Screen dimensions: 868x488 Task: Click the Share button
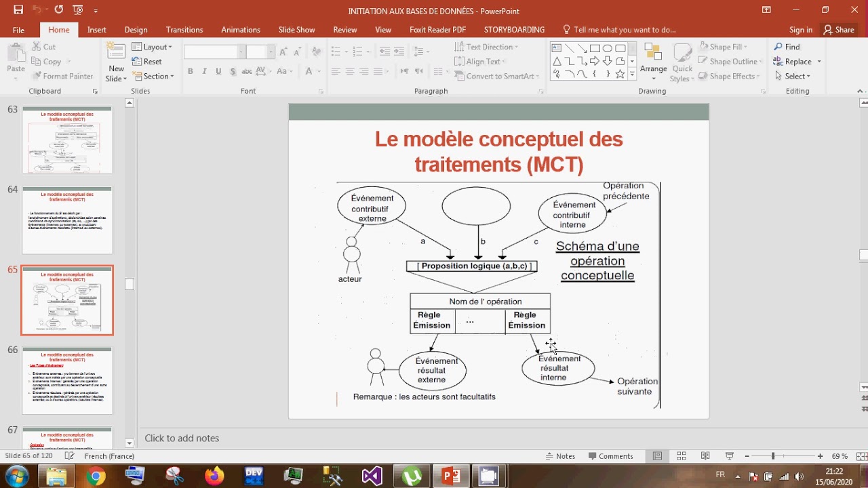(x=839, y=30)
